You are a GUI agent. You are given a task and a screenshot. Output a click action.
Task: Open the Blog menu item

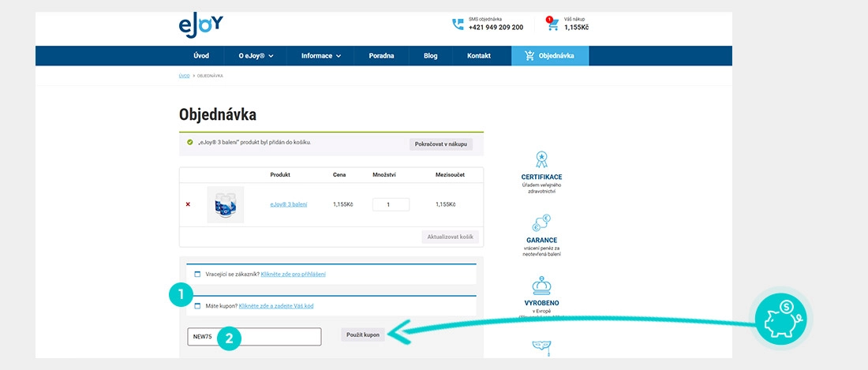[x=430, y=56]
